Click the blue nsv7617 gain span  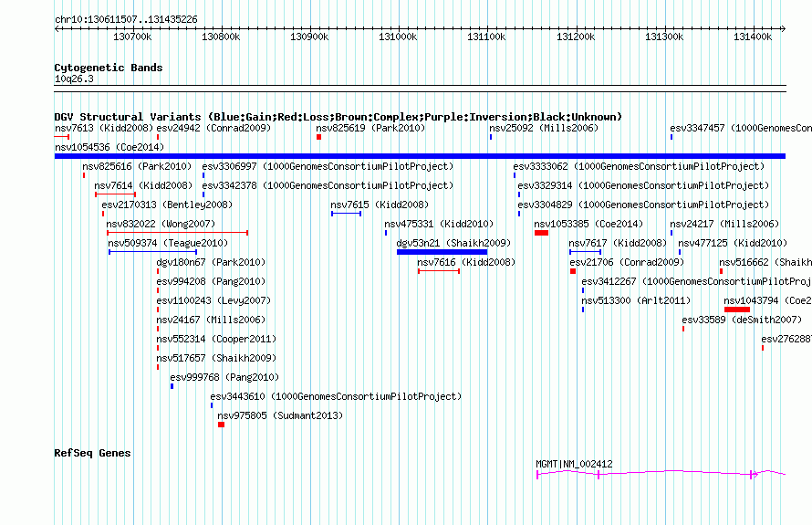585,252
